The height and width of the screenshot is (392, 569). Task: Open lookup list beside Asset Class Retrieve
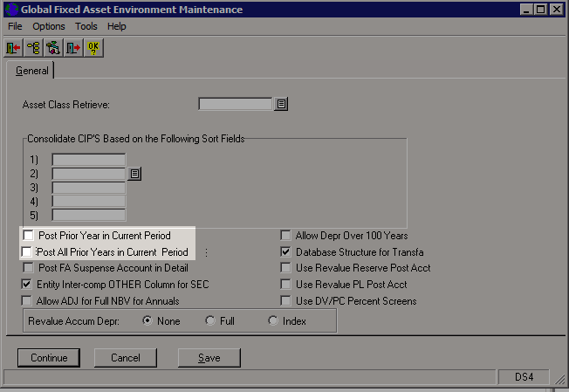tap(281, 104)
